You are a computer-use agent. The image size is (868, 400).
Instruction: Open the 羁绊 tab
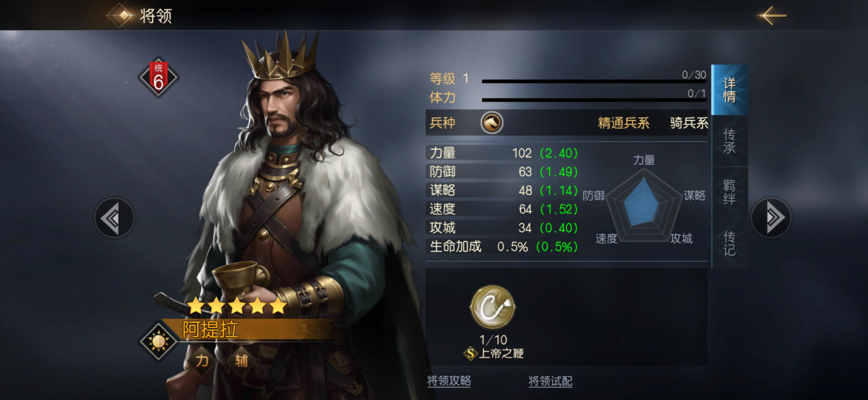730,192
